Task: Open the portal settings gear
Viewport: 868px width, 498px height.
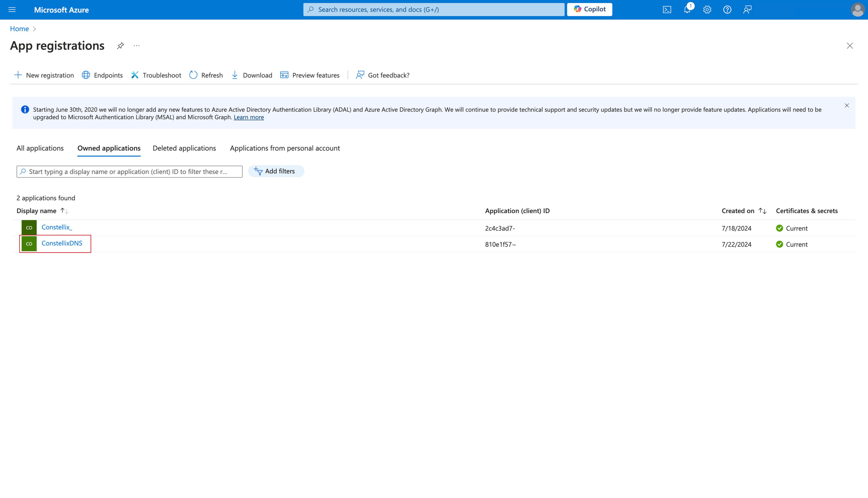Action: (707, 10)
